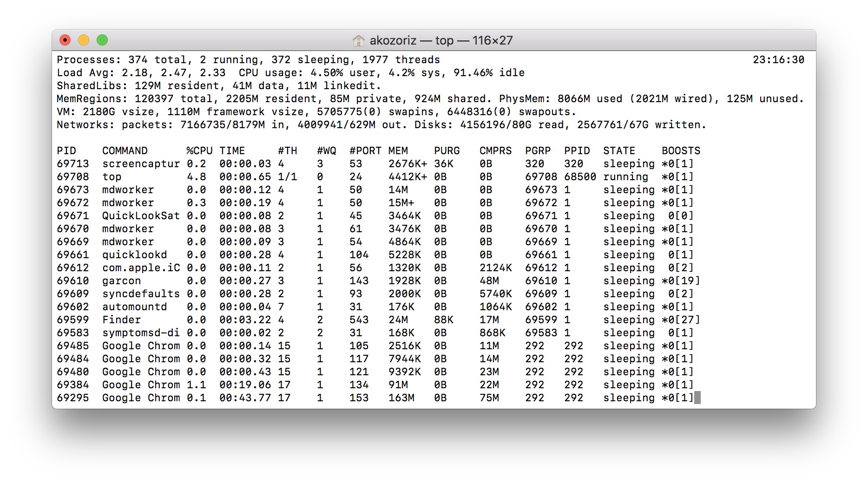Click PID 69295 in the last row

tap(72, 398)
